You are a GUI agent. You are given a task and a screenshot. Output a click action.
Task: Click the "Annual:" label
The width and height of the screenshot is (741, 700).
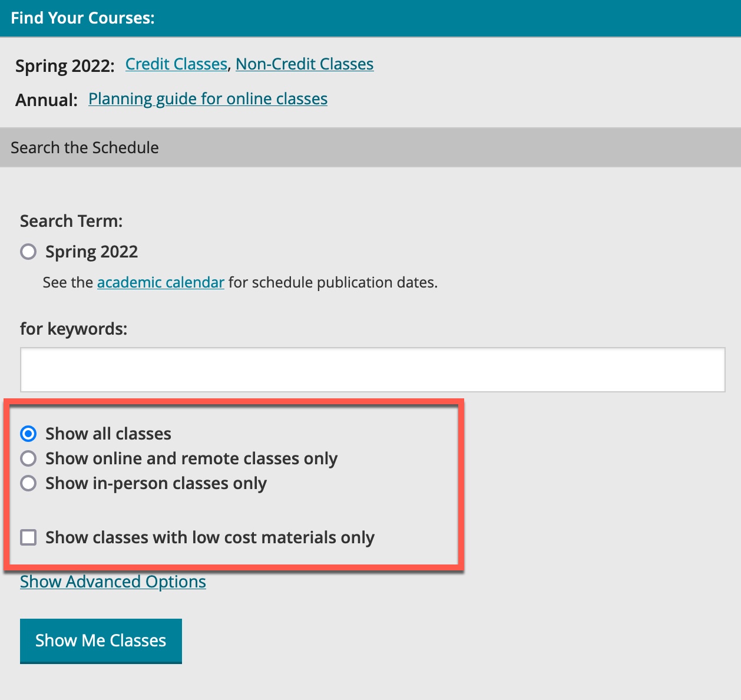(46, 99)
